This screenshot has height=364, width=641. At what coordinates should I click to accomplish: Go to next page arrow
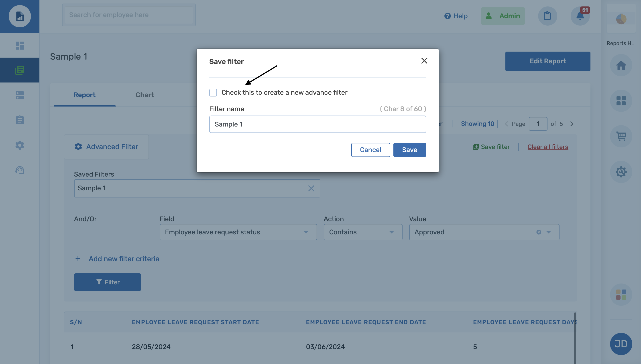(572, 124)
